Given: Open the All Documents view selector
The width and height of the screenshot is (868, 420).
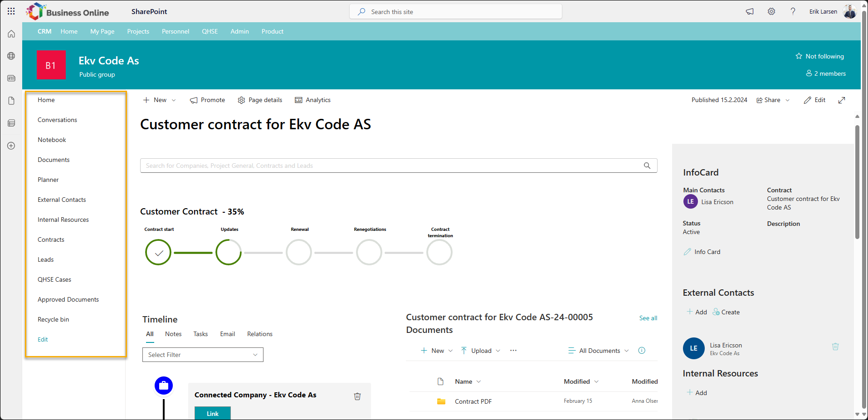Looking at the screenshot, I should 599,351.
